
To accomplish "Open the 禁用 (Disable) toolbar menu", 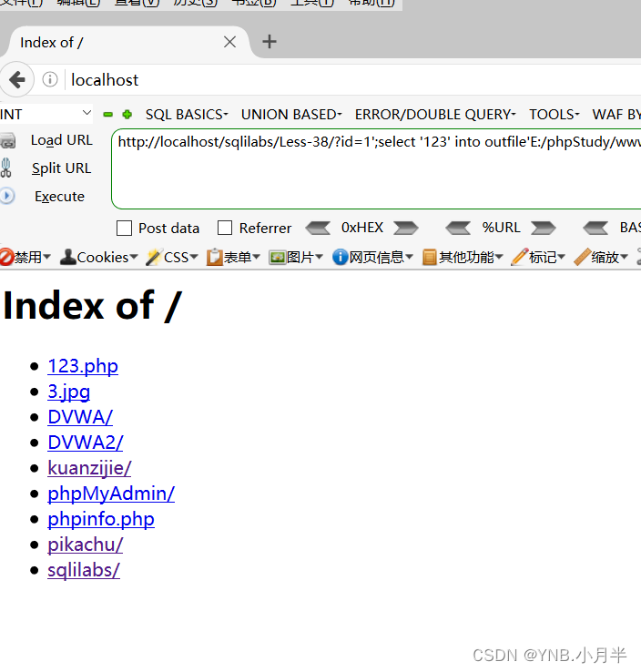I will click(x=25, y=257).
